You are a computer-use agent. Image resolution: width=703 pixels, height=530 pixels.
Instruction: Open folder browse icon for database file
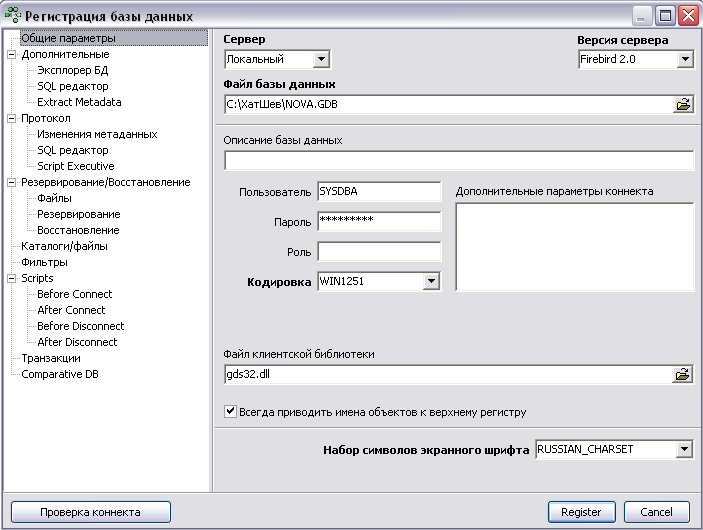(x=683, y=104)
